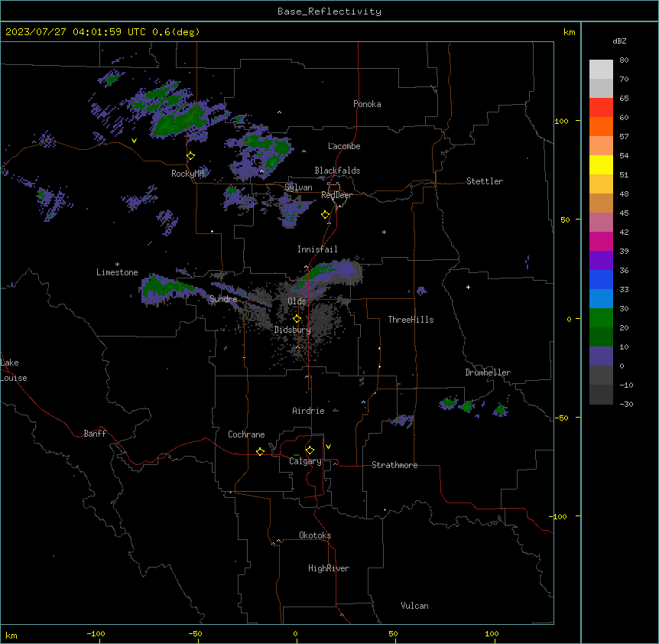Click the horizontal axis tick label -50
The height and width of the screenshot is (644, 659).
(195, 633)
